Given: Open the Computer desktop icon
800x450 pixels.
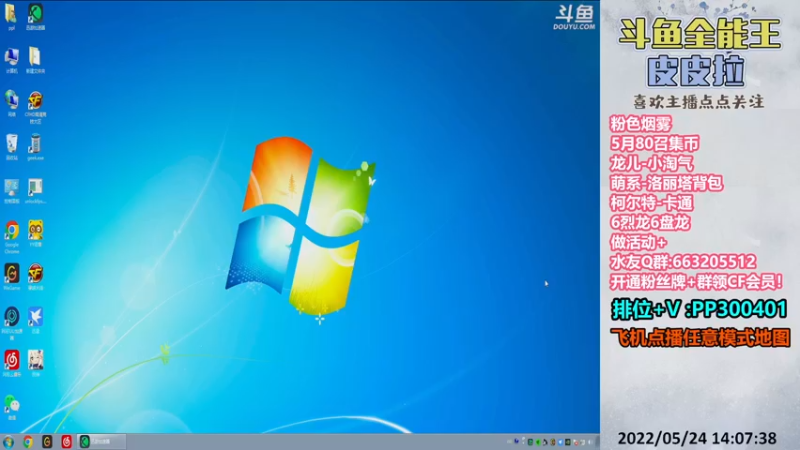Looking at the screenshot, I should click(x=11, y=60).
